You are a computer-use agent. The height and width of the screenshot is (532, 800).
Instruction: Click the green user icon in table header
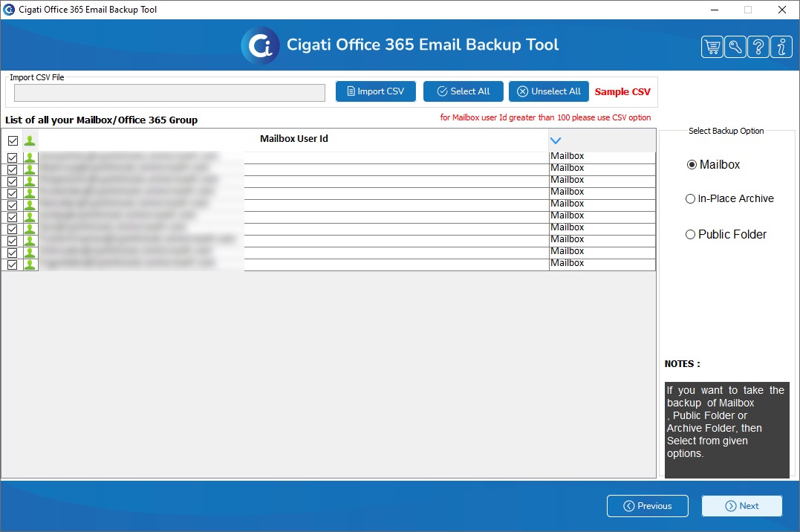[x=30, y=140]
